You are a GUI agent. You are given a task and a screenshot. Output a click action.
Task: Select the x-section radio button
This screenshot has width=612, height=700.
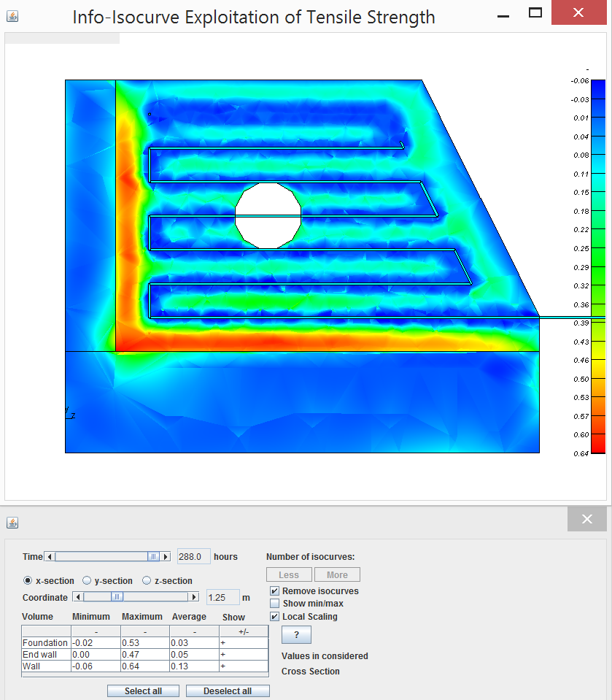[x=28, y=580]
